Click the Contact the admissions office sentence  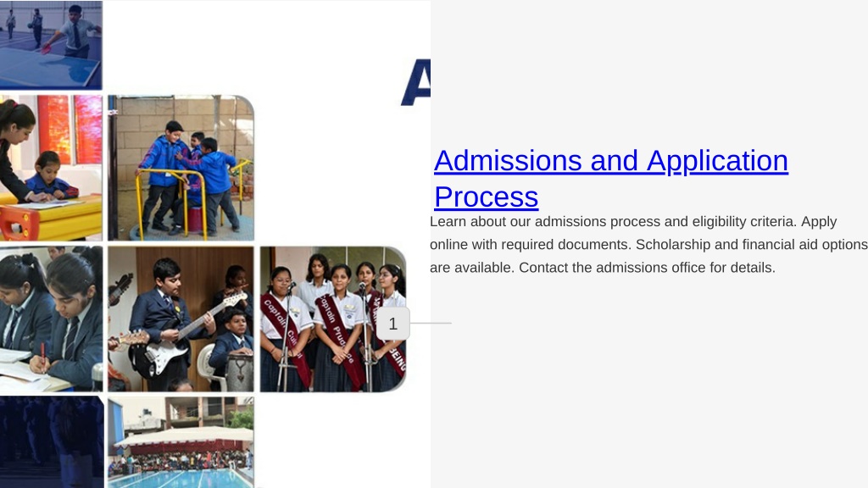pos(647,268)
